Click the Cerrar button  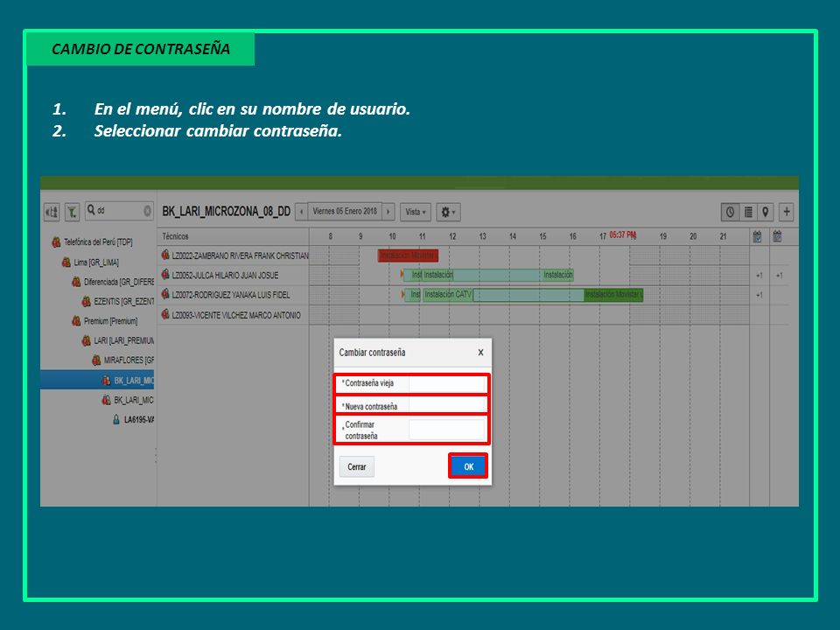click(x=357, y=466)
